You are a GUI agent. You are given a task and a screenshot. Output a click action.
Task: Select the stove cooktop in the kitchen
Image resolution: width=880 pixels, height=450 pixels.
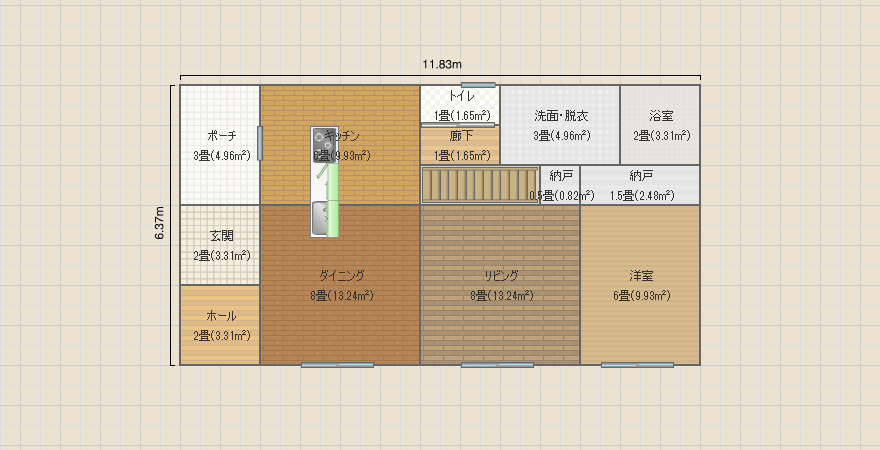pos(324,145)
